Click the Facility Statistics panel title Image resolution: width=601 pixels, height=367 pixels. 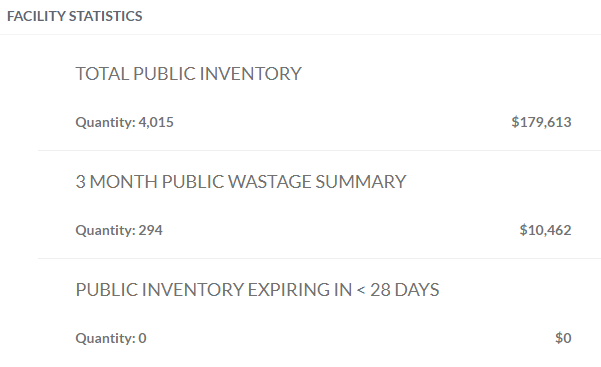click(x=74, y=16)
